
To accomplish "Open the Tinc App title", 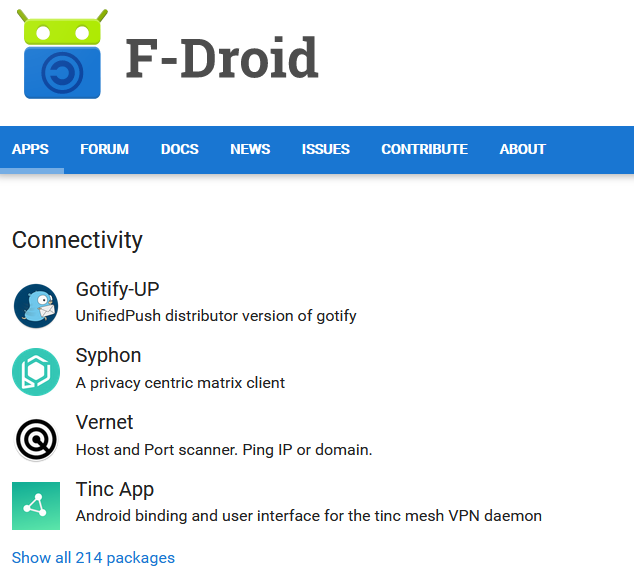I will click(115, 490).
